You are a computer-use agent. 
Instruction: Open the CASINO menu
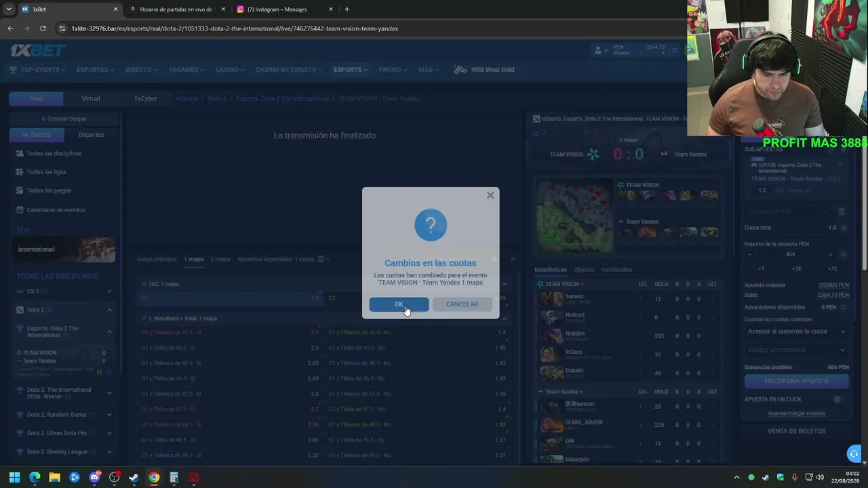pos(231,70)
